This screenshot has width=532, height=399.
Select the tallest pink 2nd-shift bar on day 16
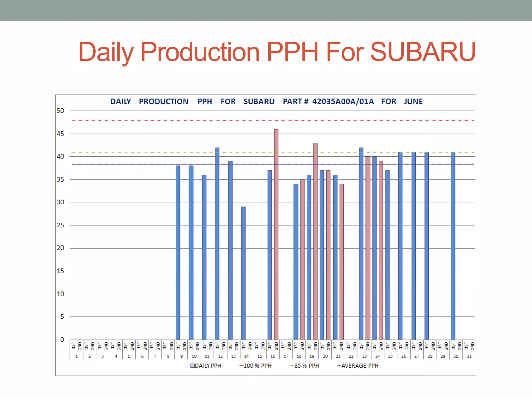pyautogui.click(x=276, y=234)
